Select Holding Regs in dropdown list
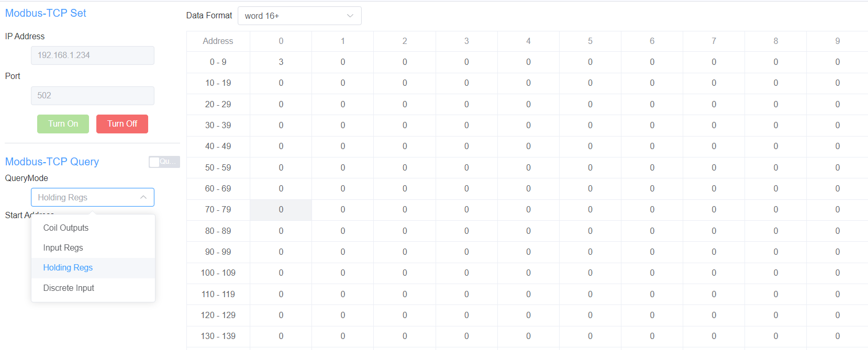The width and height of the screenshot is (868, 350). click(x=68, y=267)
